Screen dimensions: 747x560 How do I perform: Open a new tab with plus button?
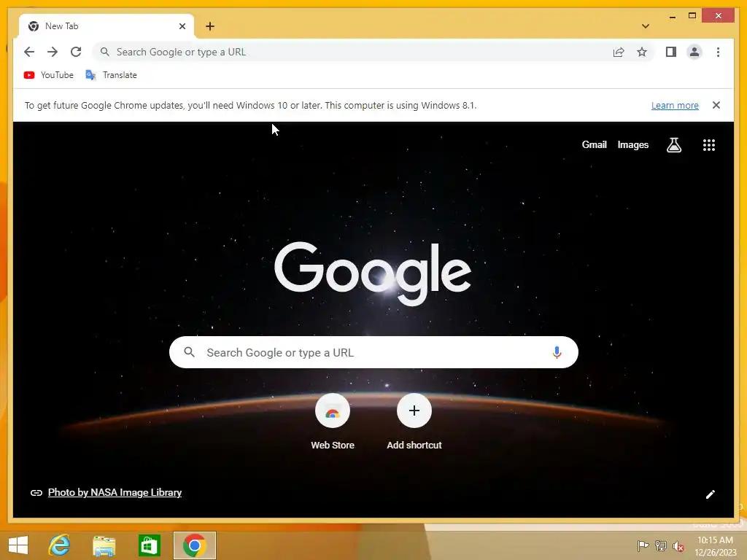click(210, 26)
